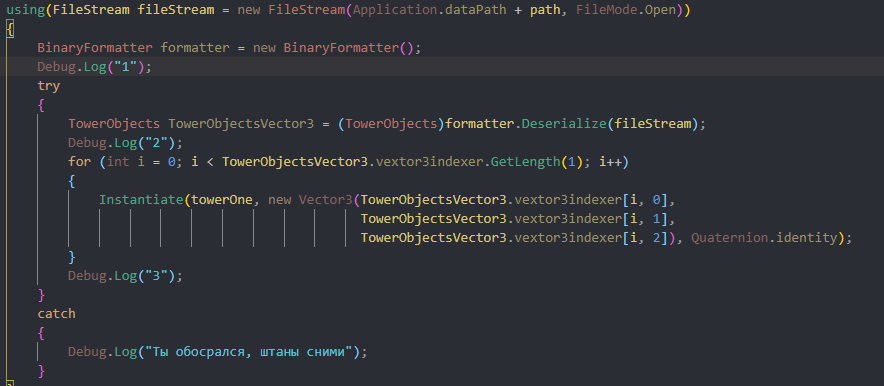884x386 pixels.
Task: Click the 'path' variable after the plus sign
Action: pyautogui.click(x=545, y=10)
